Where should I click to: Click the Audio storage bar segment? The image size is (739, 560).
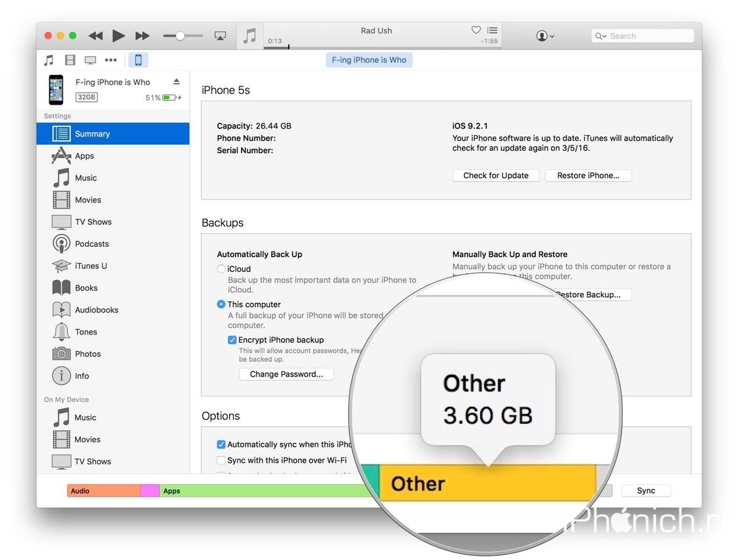(x=104, y=490)
